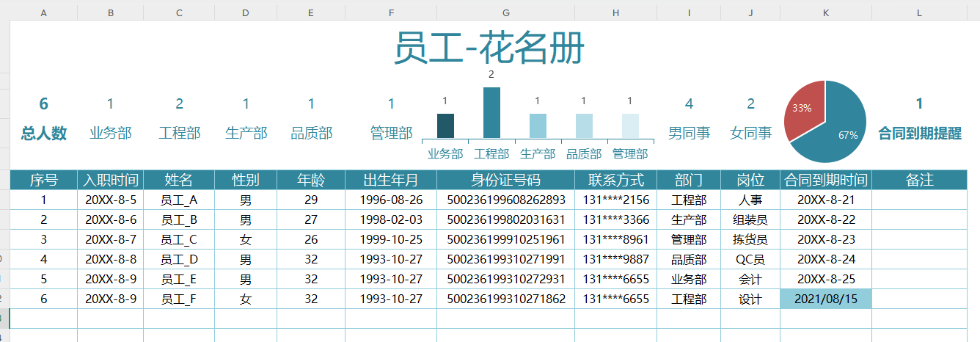Click the cell containing 员工_A

[179, 200]
